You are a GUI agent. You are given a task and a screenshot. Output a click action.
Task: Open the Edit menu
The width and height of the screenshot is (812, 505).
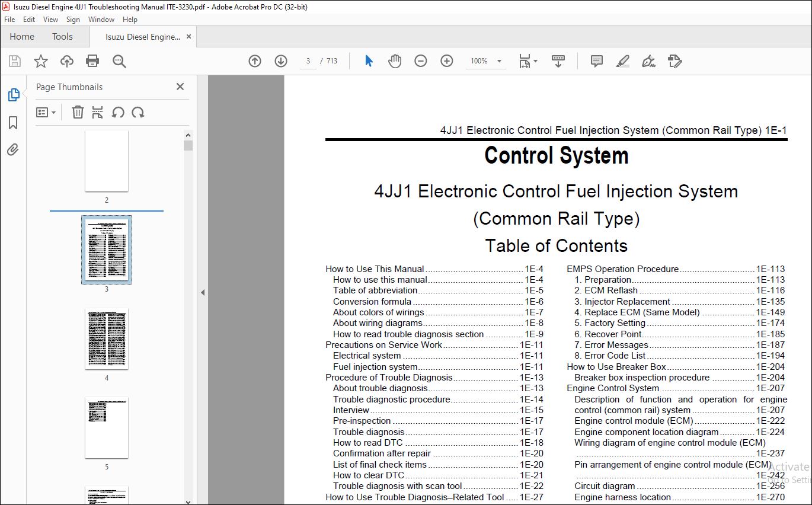29,20
